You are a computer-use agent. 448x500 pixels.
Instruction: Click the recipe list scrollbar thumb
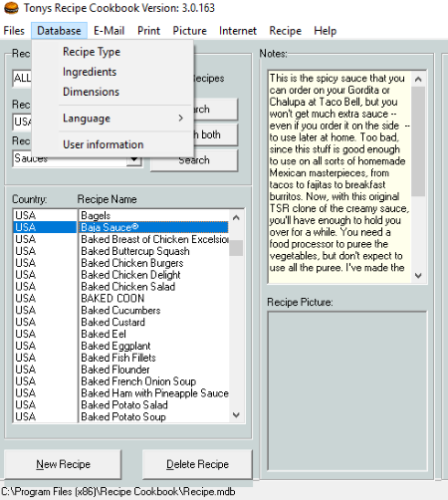(x=236, y=248)
